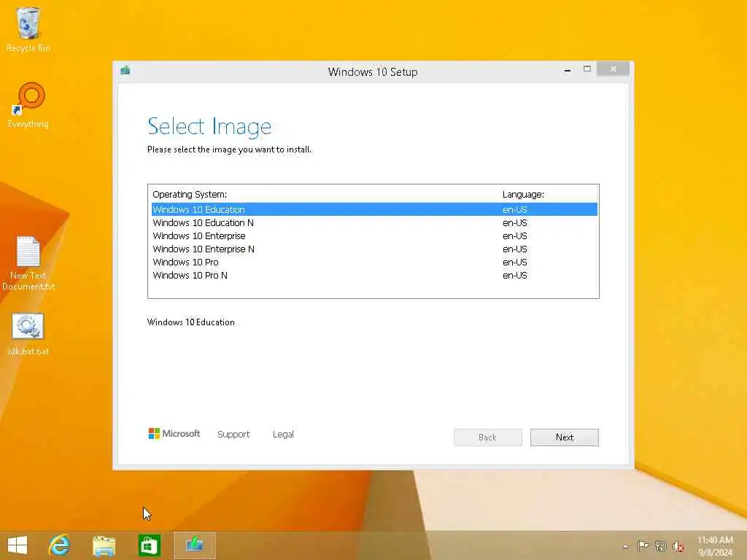The image size is (747, 560).
Task: Show hidden system tray icons
Action: [x=625, y=546]
